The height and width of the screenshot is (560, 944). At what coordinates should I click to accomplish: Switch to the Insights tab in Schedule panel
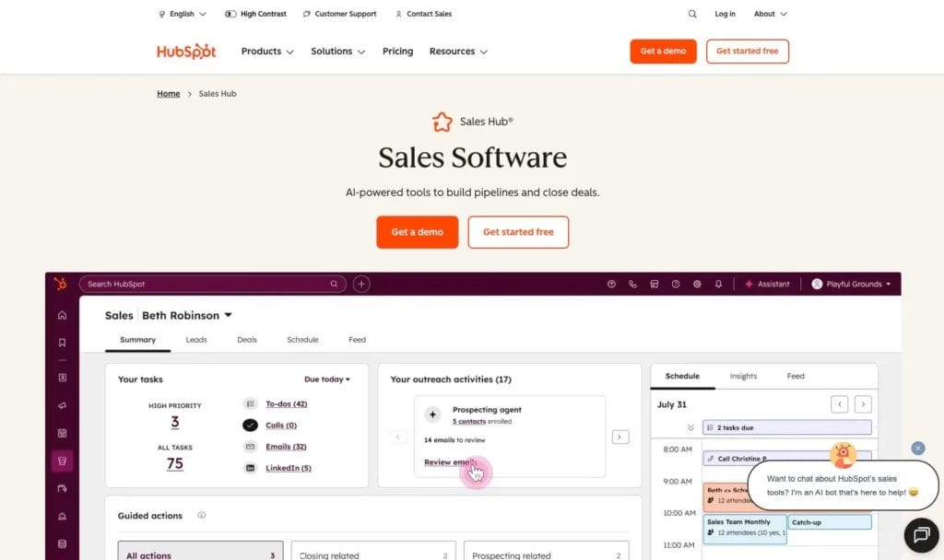(743, 376)
